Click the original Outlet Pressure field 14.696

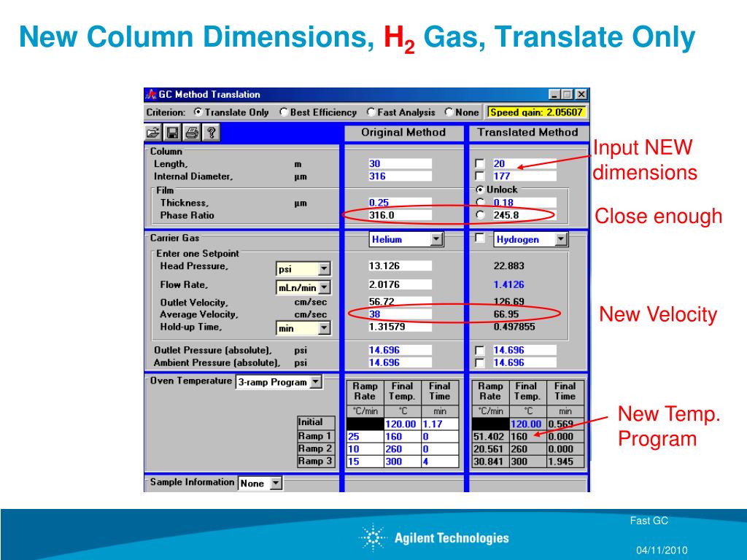tap(400, 351)
